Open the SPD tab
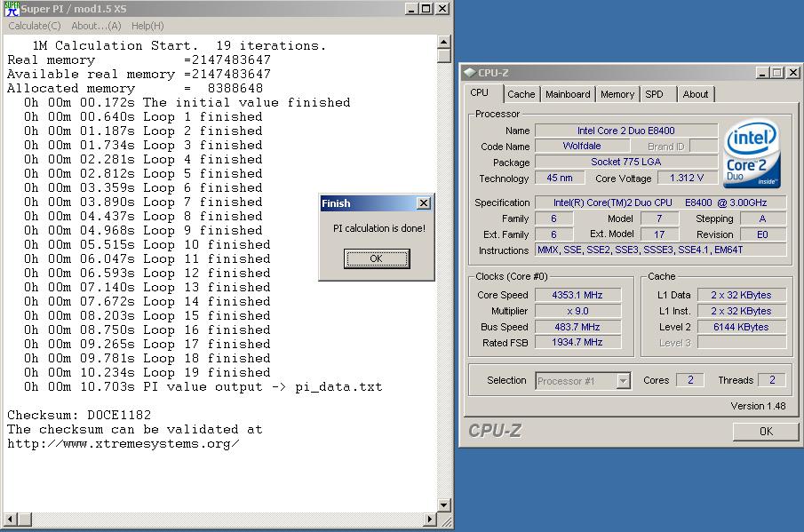The width and height of the screenshot is (804, 532). point(654,94)
